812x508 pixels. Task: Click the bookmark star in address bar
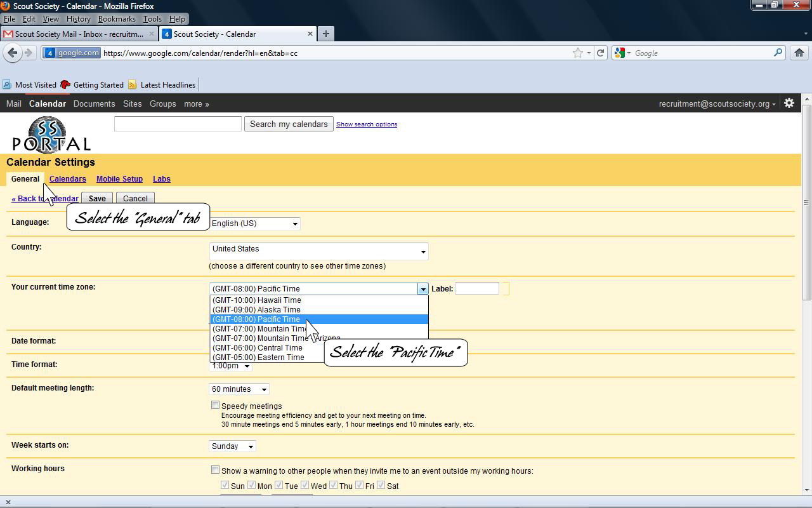(577, 53)
